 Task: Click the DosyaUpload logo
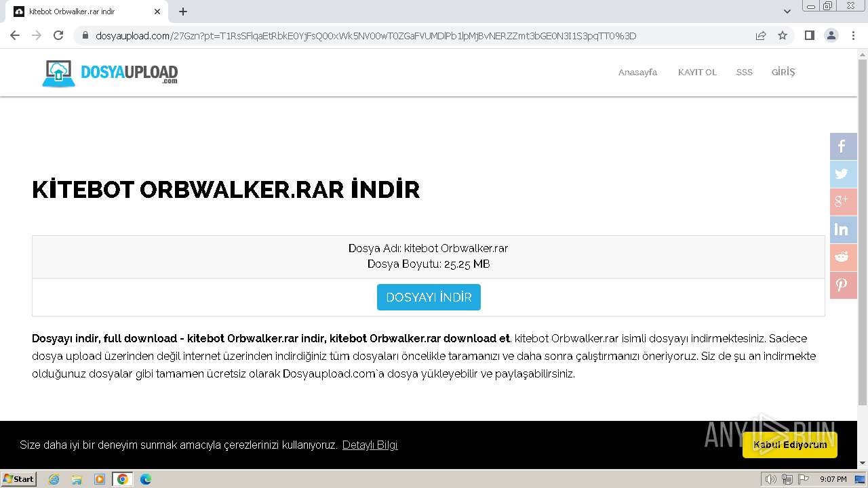pos(110,73)
